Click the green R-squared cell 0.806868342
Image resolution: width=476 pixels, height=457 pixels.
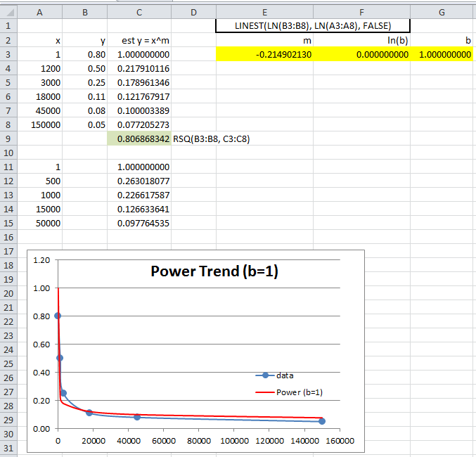click(139, 139)
